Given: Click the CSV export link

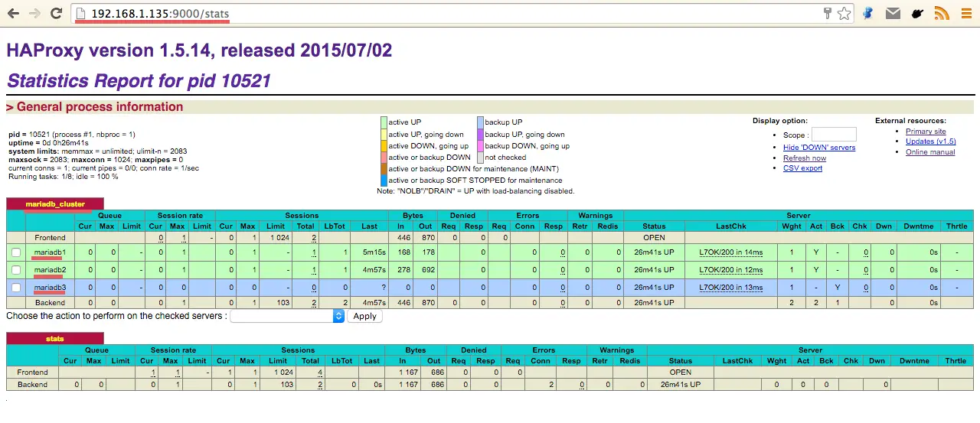Looking at the screenshot, I should point(802,168).
